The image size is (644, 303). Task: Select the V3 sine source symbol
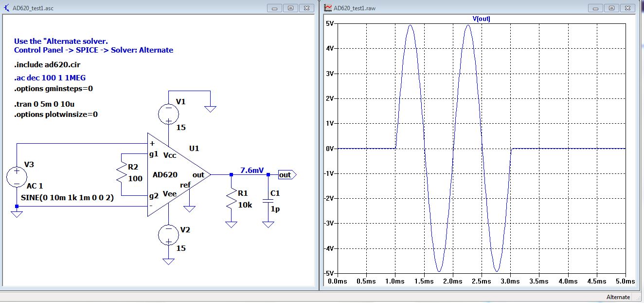pyautogui.click(x=17, y=177)
